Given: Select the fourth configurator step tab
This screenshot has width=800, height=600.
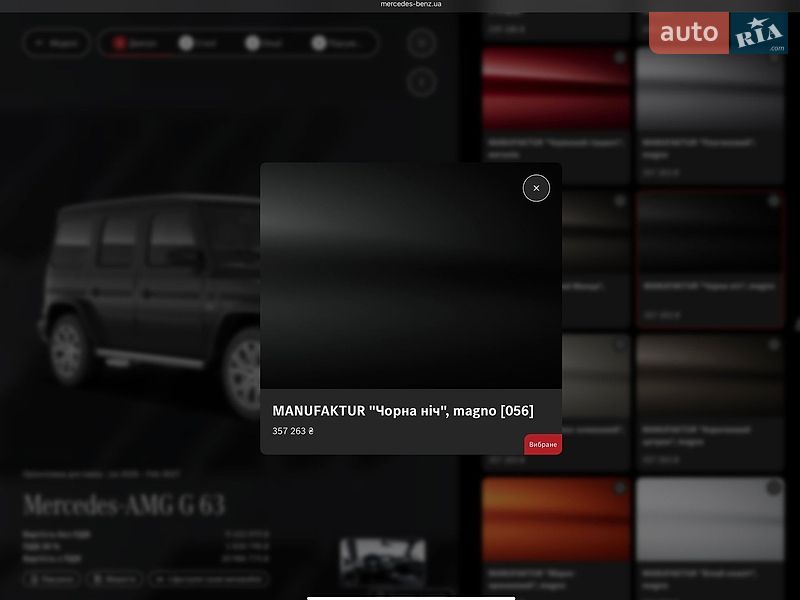Looking at the screenshot, I should pyautogui.click(x=336, y=43).
